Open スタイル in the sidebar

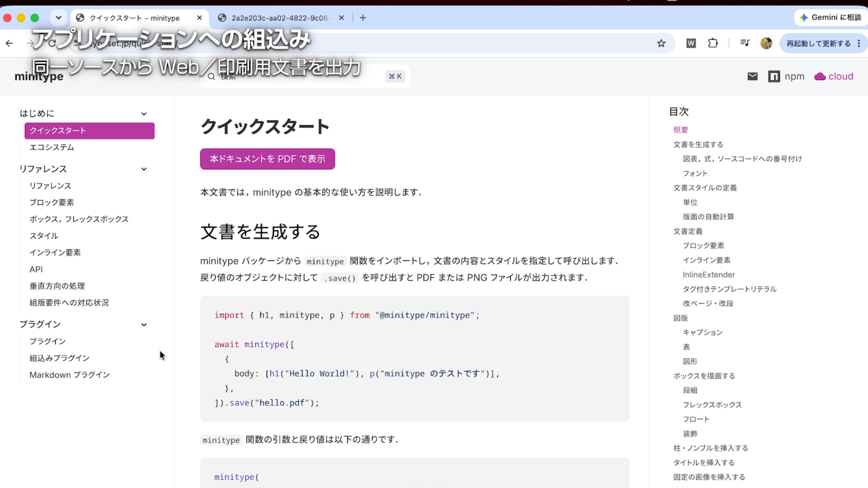point(44,236)
